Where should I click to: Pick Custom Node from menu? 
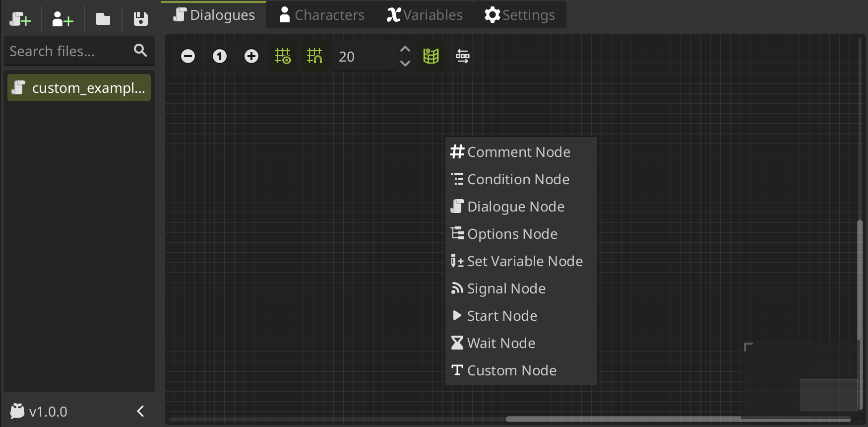(521, 370)
